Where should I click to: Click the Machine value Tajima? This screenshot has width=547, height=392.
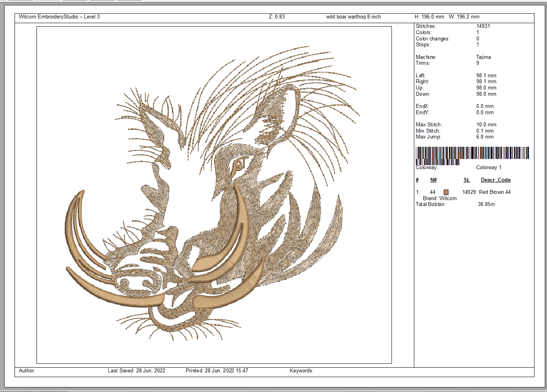pyautogui.click(x=483, y=57)
